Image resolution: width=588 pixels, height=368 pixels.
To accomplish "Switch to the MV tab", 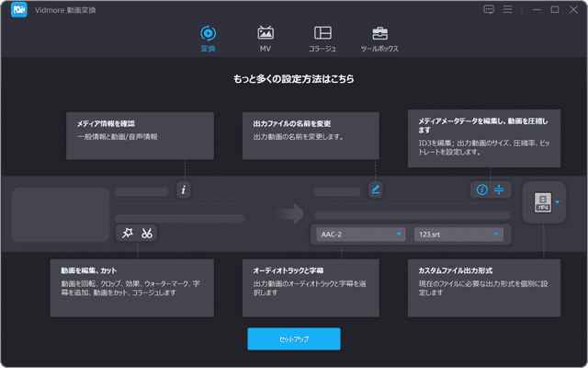I will (266, 38).
